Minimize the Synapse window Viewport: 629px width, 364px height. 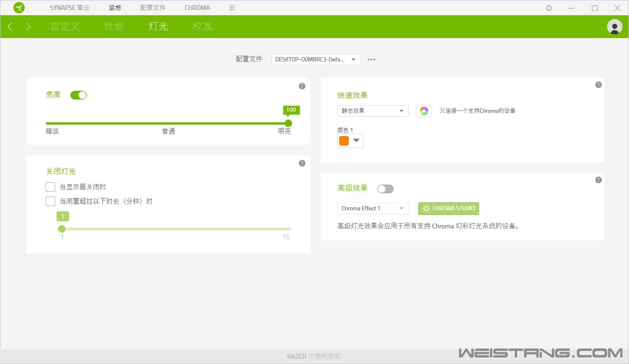(x=571, y=8)
